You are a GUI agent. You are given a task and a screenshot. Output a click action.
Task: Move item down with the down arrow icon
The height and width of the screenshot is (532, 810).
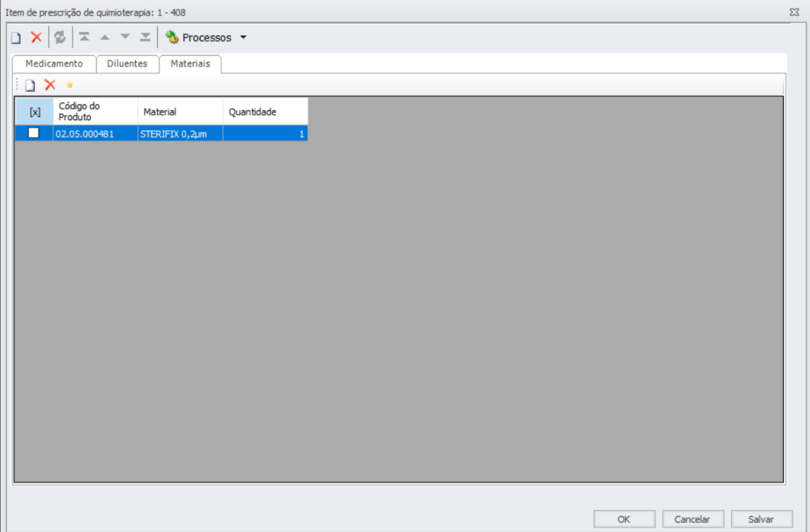click(125, 37)
